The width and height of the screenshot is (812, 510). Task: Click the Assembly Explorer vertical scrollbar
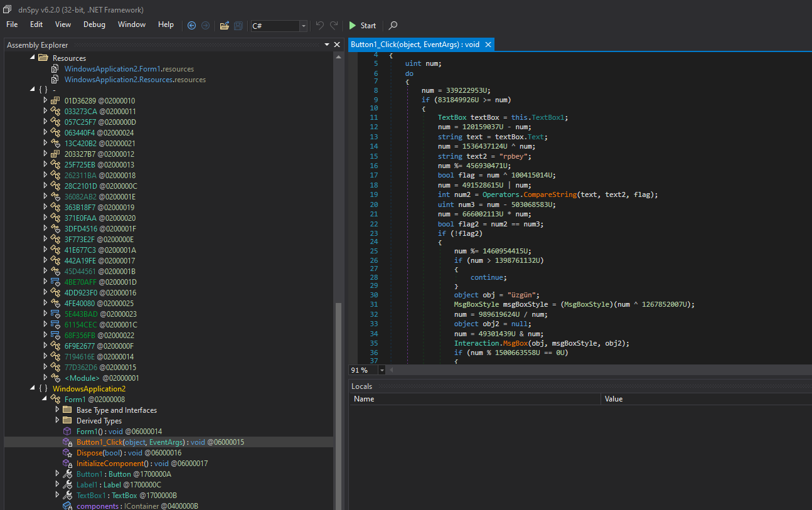coord(339,406)
